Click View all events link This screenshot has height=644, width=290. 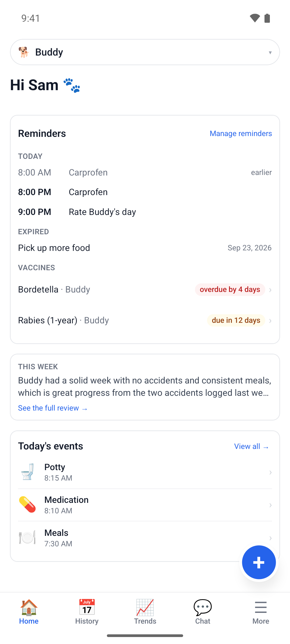pos(252,447)
